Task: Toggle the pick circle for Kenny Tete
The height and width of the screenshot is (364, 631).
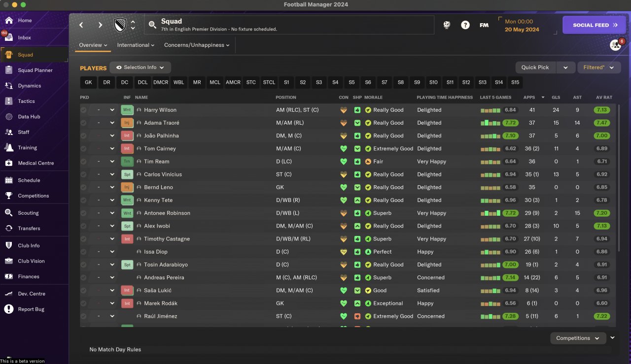Action: [x=83, y=200]
